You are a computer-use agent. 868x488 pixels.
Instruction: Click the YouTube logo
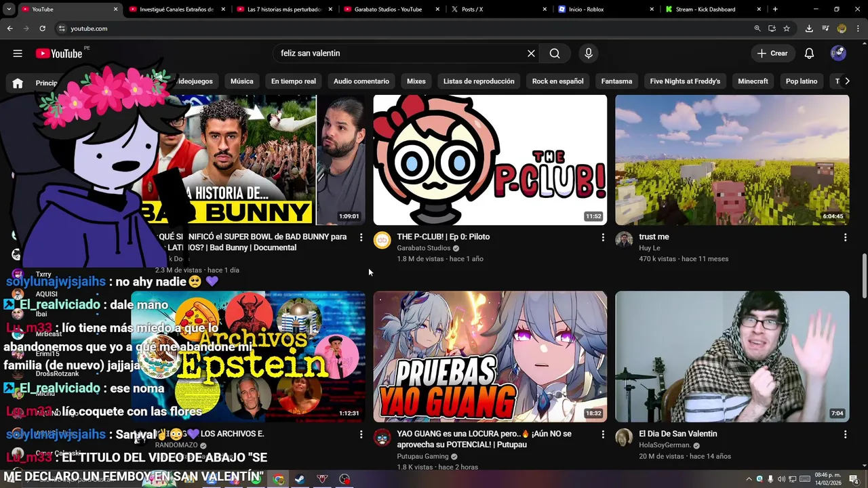59,54
